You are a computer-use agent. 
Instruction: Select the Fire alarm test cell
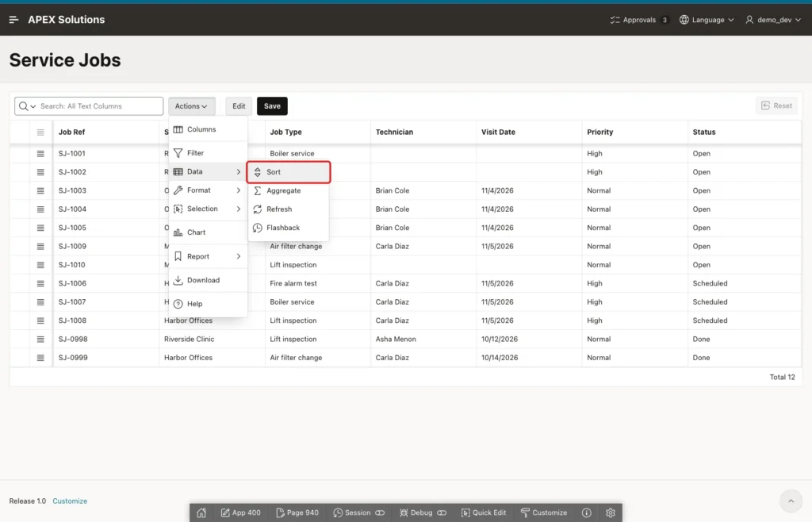tap(317, 283)
